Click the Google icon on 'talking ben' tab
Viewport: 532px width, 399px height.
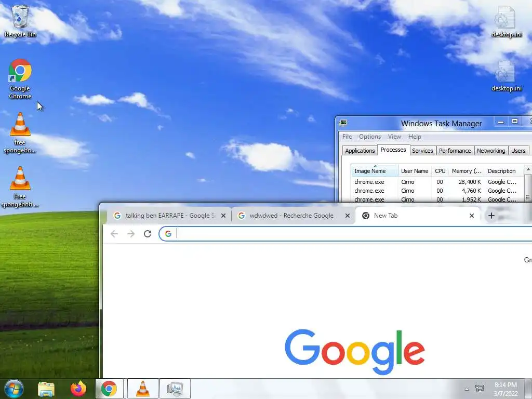click(x=117, y=216)
